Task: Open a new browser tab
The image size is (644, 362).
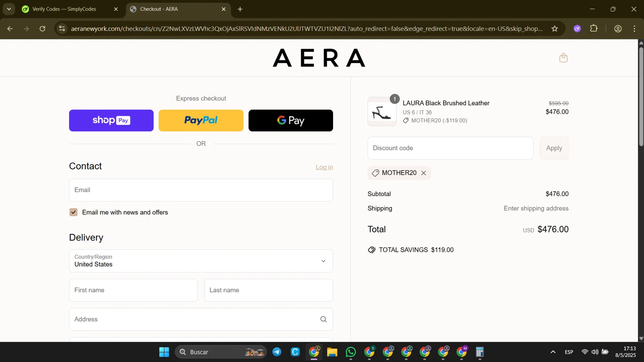Action: [240, 9]
